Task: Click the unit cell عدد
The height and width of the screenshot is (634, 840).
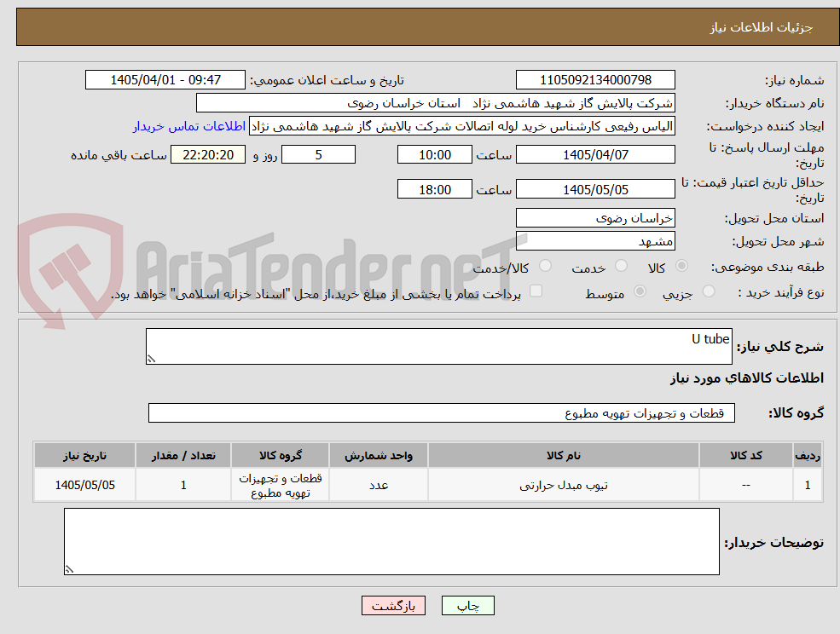Action: (379, 485)
